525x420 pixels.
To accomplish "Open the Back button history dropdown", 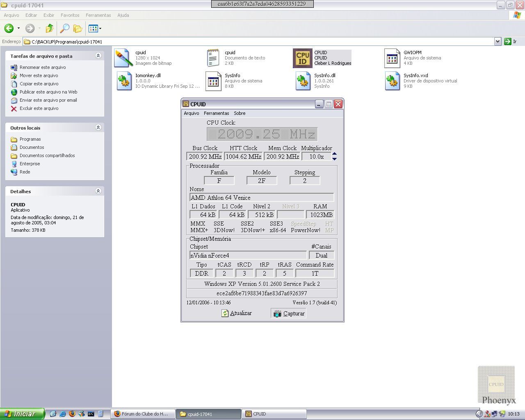I will coord(18,28).
